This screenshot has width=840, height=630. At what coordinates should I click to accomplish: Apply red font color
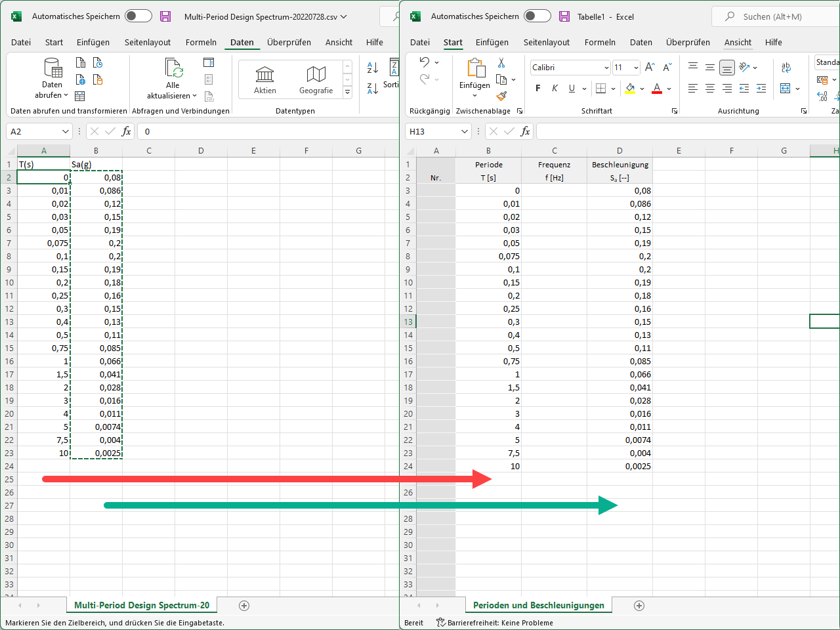pos(657,89)
